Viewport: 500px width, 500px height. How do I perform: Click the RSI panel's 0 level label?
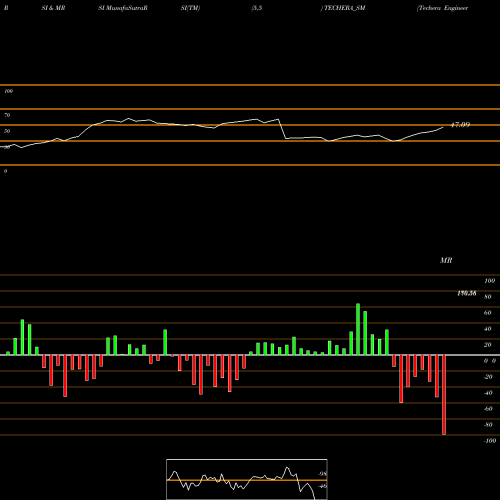coord(5,171)
